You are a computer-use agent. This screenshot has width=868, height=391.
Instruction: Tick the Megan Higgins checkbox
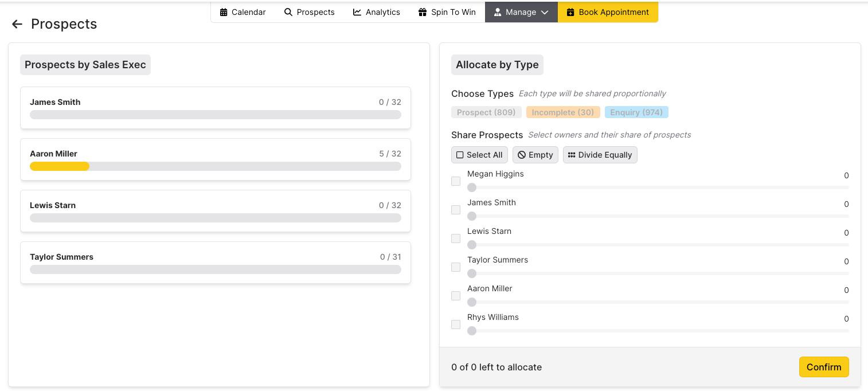tap(456, 181)
